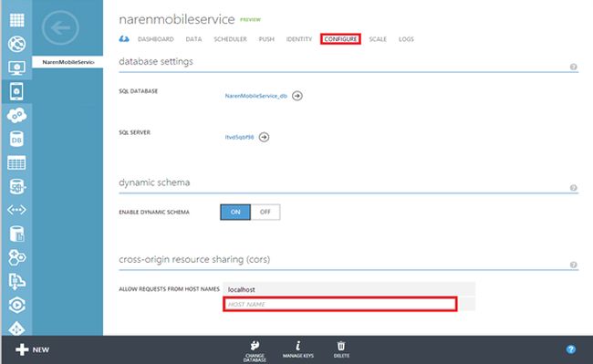Viewport: 593px width, 364px height.
Task: Open hexagon cluster icon in sidebar
Action: [16, 257]
